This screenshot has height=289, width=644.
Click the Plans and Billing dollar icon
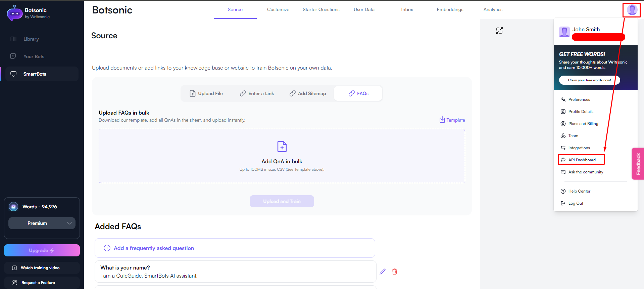click(x=563, y=124)
